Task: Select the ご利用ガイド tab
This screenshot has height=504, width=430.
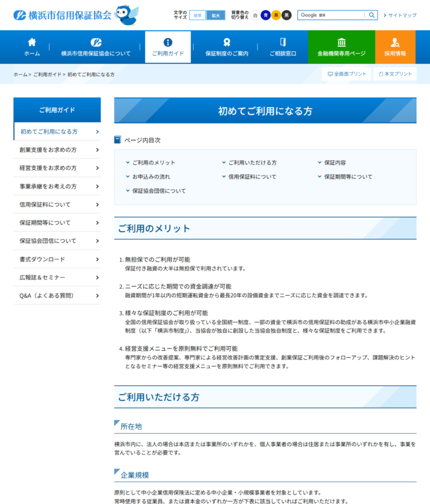Action: (x=168, y=47)
